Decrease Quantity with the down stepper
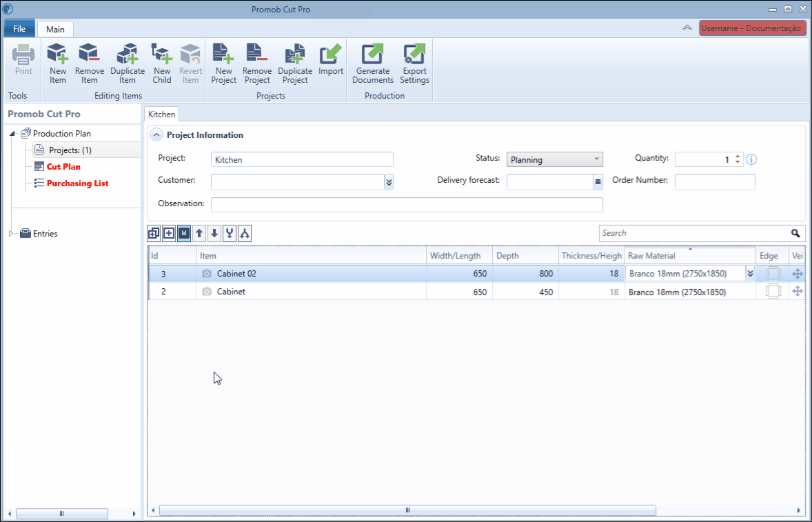812x522 pixels. 738,163
